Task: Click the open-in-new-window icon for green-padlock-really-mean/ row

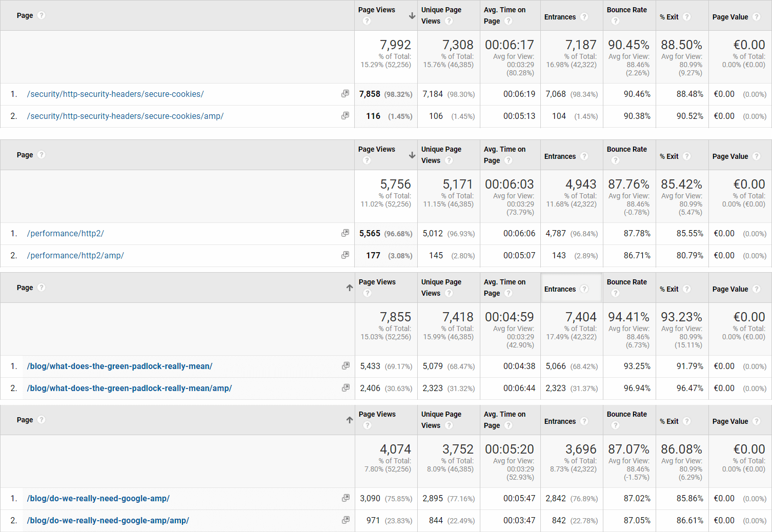Action: pyautogui.click(x=346, y=366)
